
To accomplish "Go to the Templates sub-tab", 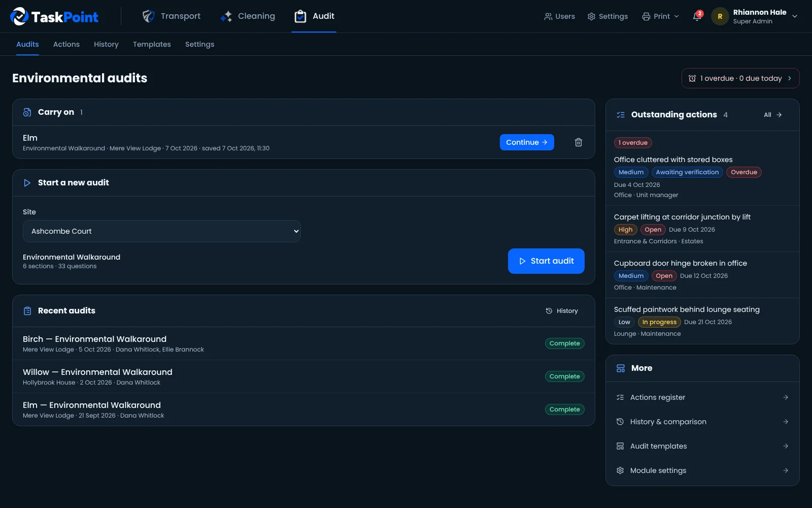I will [x=152, y=44].
